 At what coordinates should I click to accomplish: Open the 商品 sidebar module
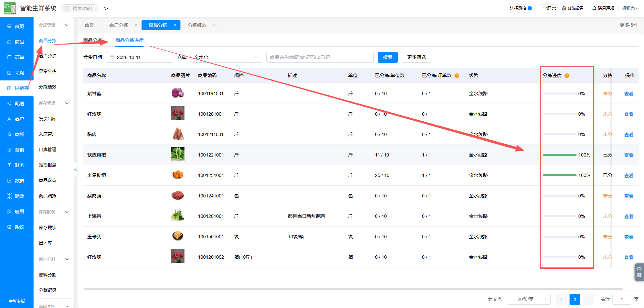click(17, 42)
